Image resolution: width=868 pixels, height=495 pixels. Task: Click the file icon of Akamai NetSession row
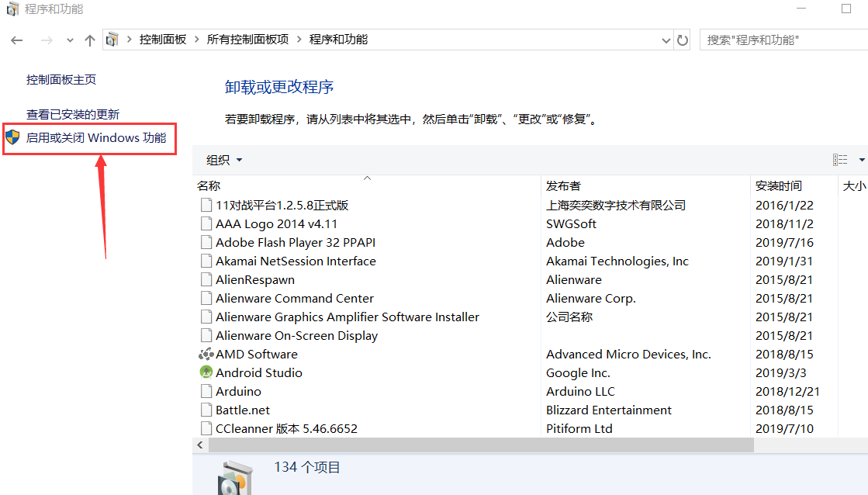[206, 261]
